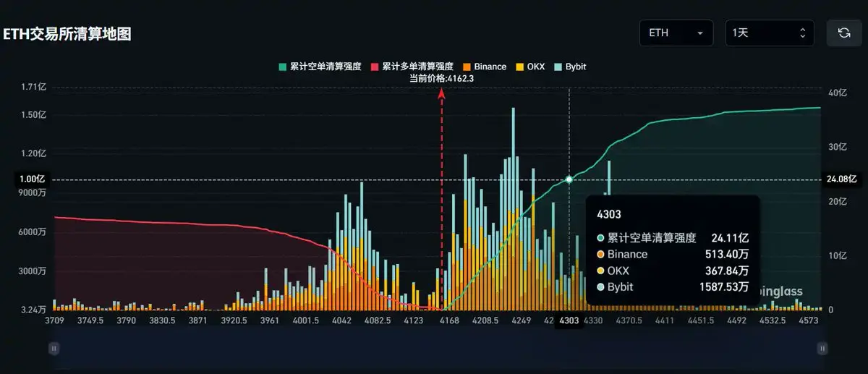868x374 pixels.
Task: Click the 3961 x-axis label
Action: 269,320
